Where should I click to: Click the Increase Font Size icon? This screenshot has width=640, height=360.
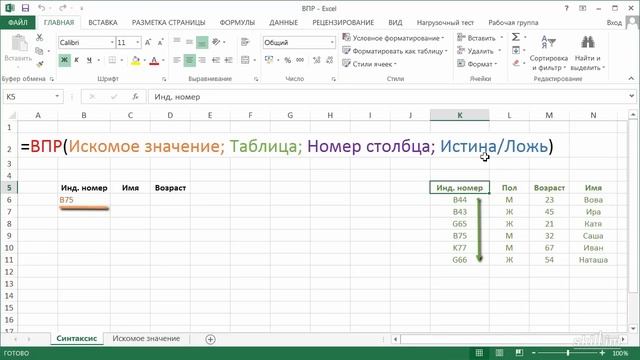click(148, 42)
